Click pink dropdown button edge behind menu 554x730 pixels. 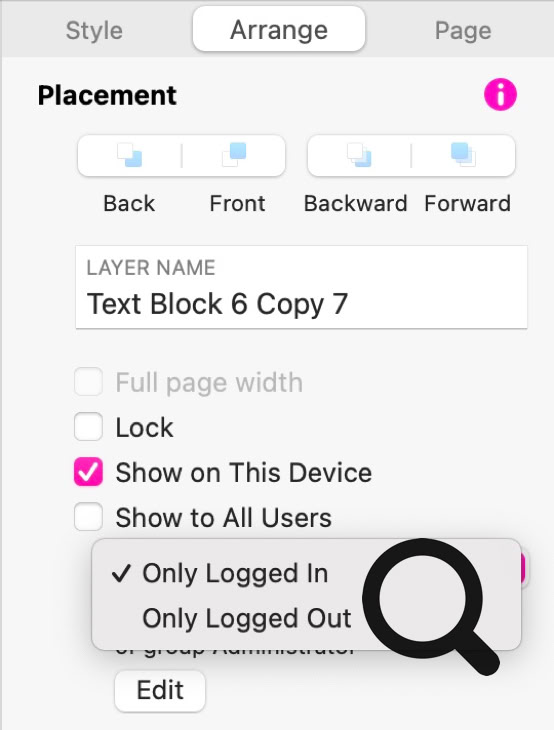(523, 569)
